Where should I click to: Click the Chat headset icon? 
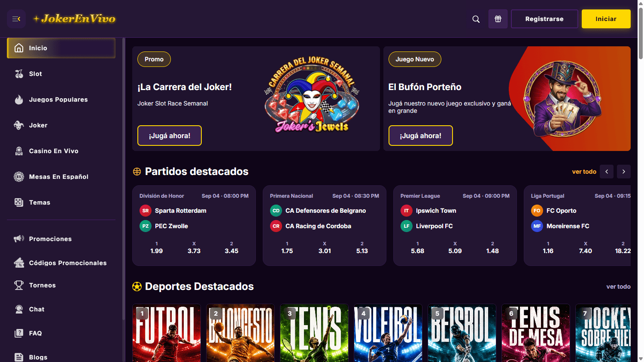19,309
